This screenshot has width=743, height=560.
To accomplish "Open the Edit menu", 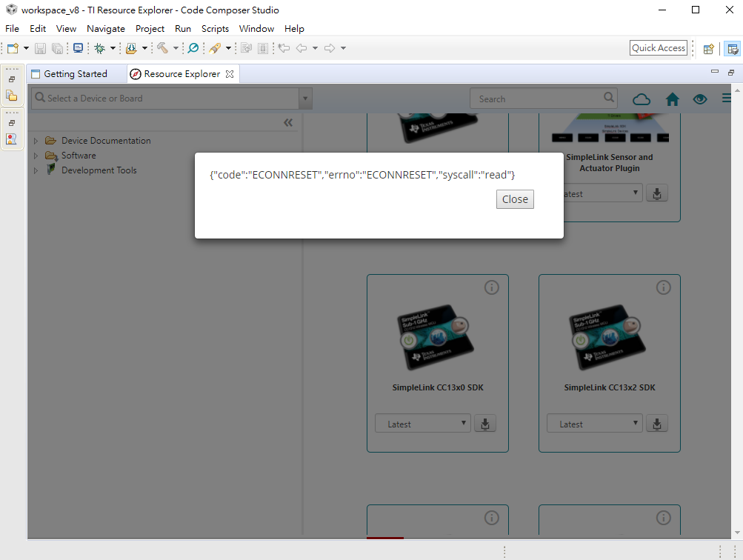I will [38, 28].
